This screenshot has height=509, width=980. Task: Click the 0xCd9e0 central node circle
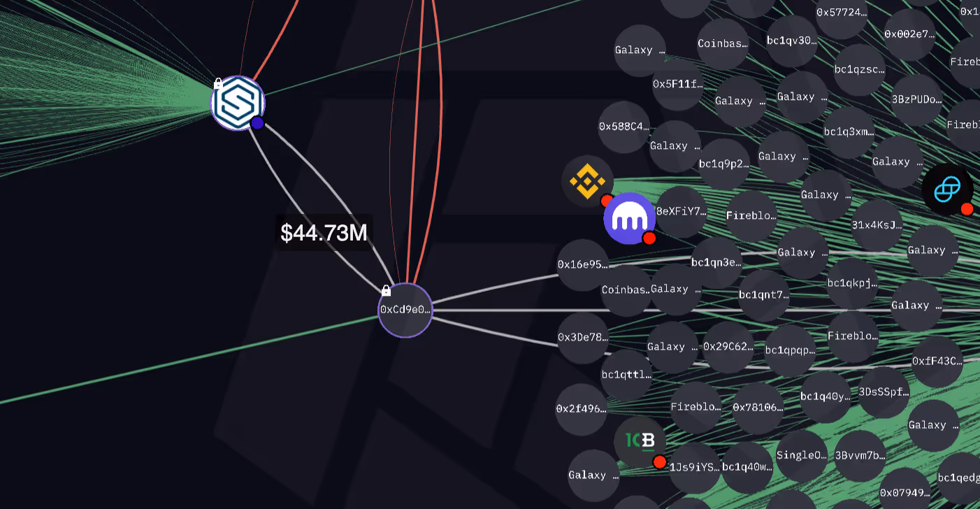click(x=405, y=310)
